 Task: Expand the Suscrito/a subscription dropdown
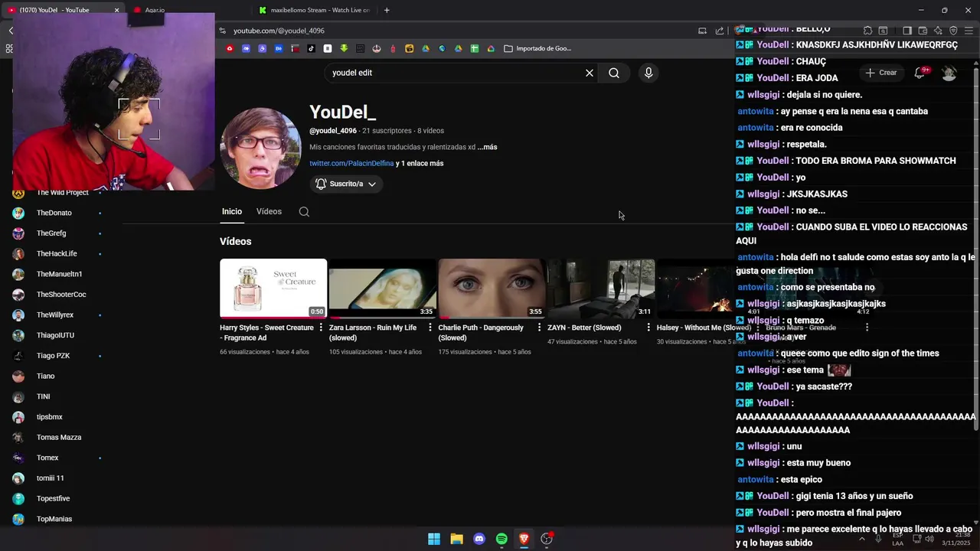pos(346,184)
